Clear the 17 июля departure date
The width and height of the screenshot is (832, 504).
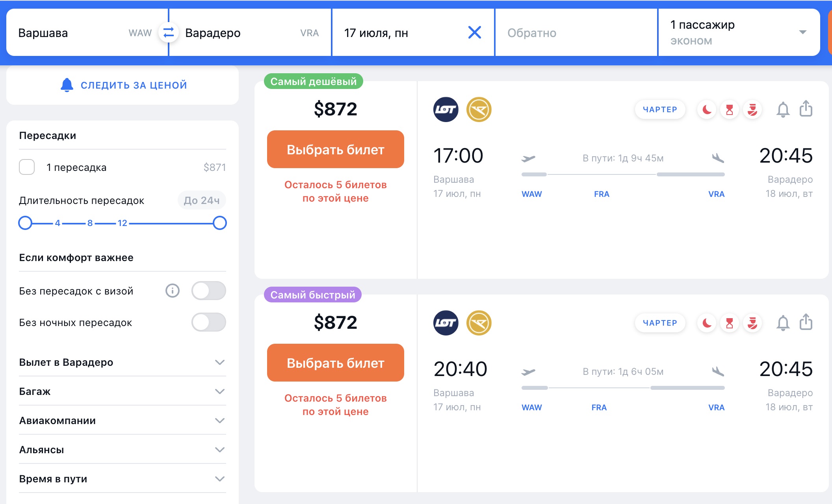474,33
